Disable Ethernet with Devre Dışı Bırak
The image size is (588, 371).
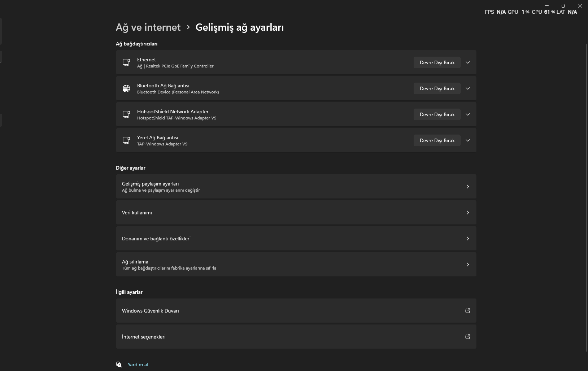point(437,62)
